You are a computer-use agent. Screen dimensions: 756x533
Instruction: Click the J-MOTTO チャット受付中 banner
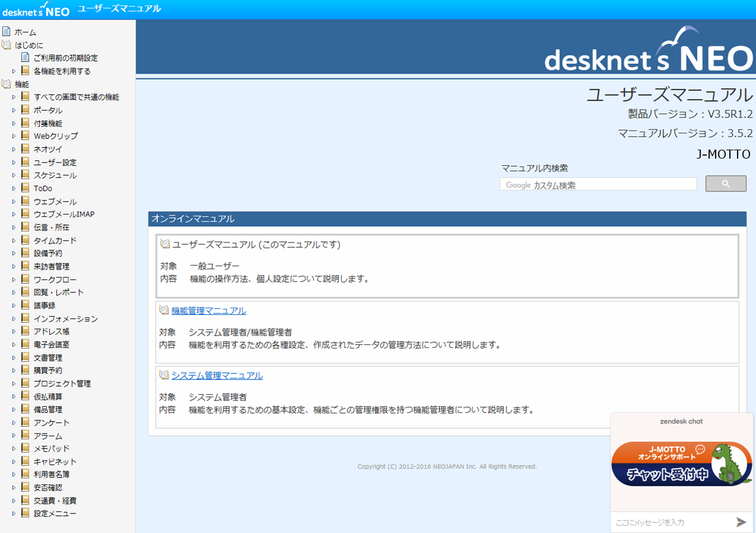click(x=682, y=464)
